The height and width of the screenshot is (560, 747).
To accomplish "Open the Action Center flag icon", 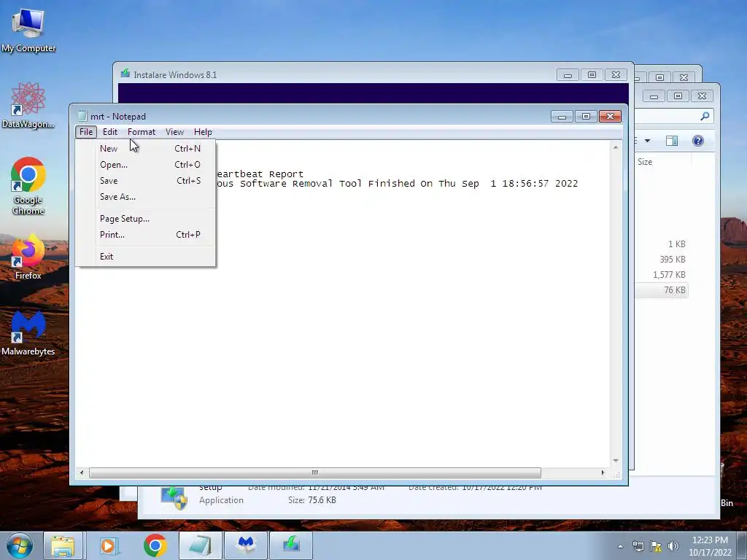I will 656,546.
